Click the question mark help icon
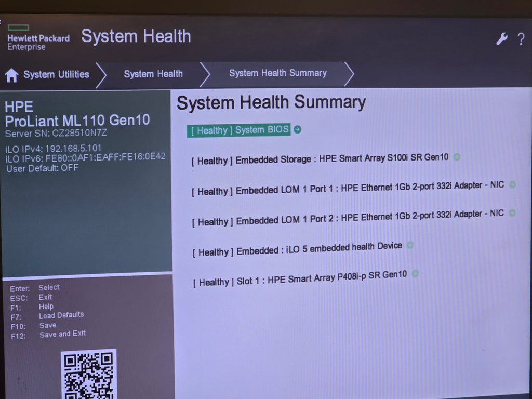 [521, 39]
